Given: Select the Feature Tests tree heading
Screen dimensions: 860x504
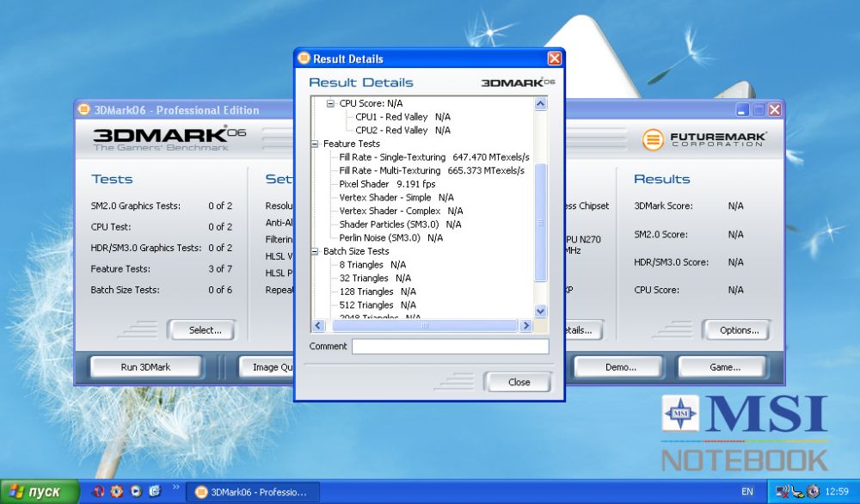Looking at the screenshot, I should [x=352, y=144].
